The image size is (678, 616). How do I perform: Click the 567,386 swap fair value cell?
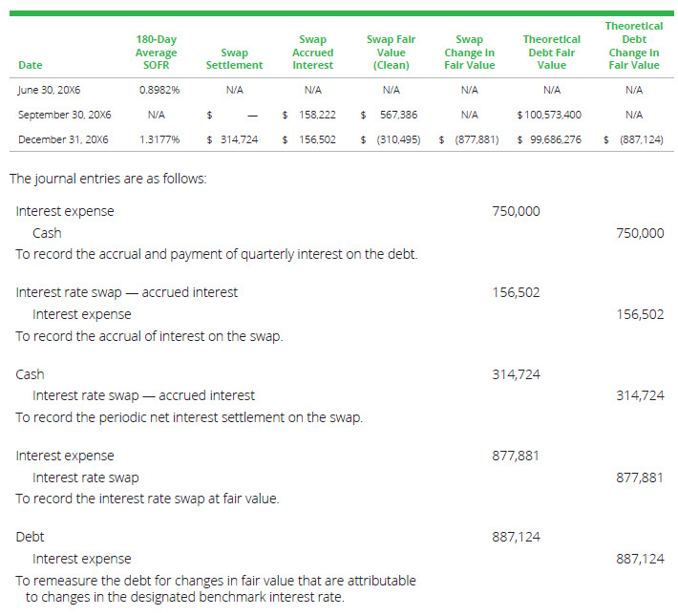[x=395, y=115]
